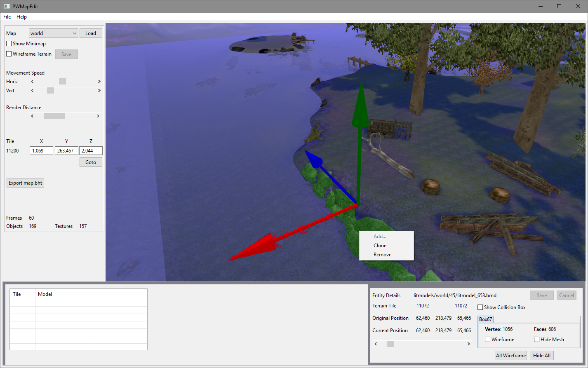Enable Show Minimap checkbox
This screenshot has height=368, width=588.
(x=9, y=44)
